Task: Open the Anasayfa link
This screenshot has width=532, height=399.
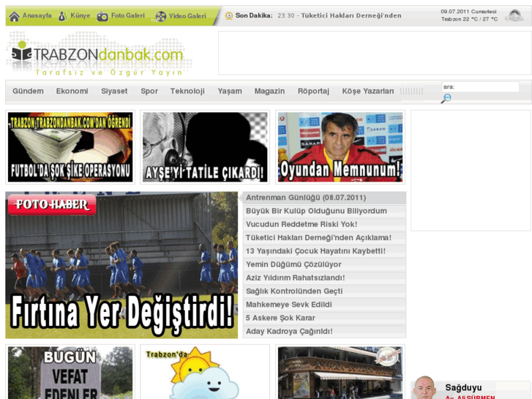Action: [37, 15]
